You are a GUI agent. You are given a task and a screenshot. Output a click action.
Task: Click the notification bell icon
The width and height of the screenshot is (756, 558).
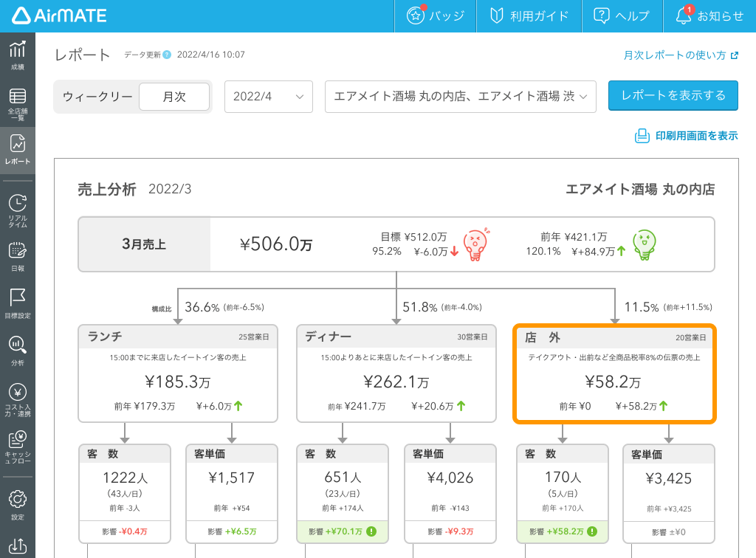[683, 16]
